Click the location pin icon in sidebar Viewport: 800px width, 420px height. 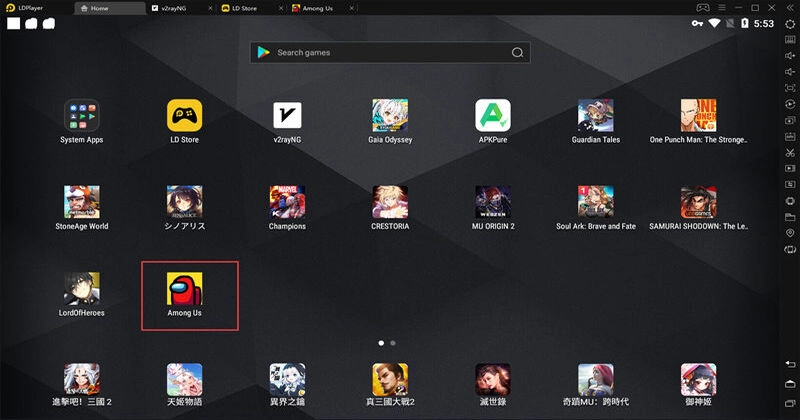click(x=790, y=233)
